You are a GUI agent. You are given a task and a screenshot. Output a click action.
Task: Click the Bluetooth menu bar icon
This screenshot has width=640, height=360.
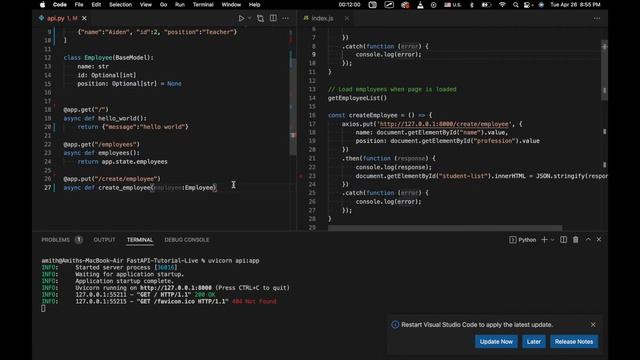pos(472,4)
